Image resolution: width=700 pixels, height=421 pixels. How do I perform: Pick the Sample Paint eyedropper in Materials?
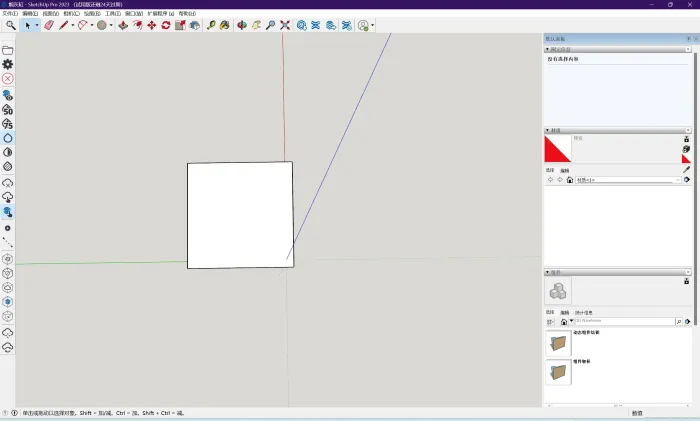(686, 170)
